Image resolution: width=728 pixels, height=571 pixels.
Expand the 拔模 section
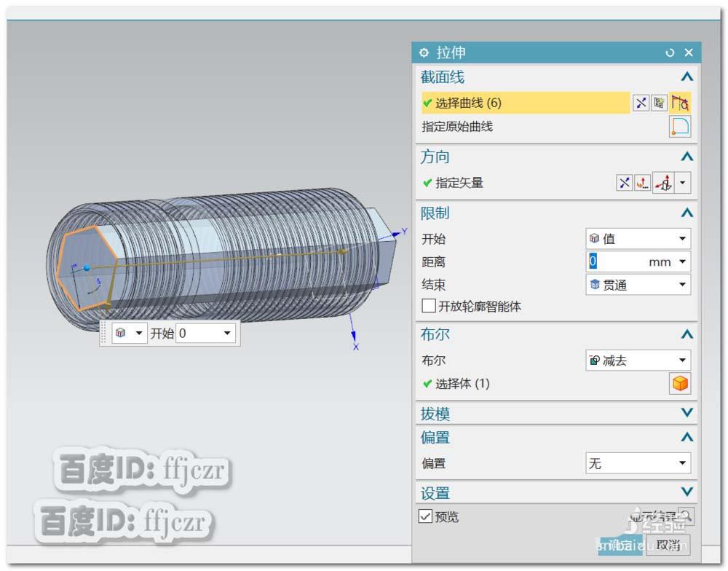pos(687,413)
